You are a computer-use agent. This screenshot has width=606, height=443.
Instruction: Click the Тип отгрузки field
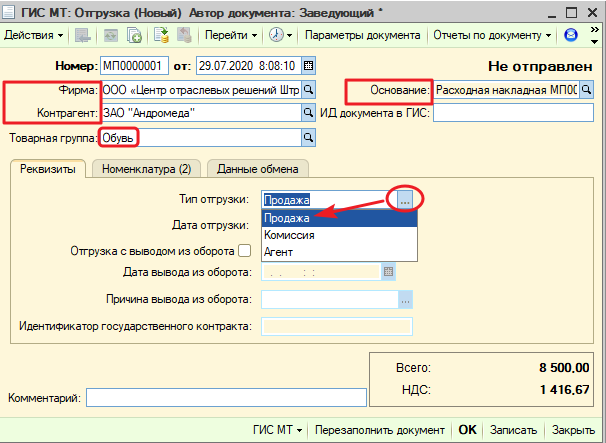[x=329, y=200]
